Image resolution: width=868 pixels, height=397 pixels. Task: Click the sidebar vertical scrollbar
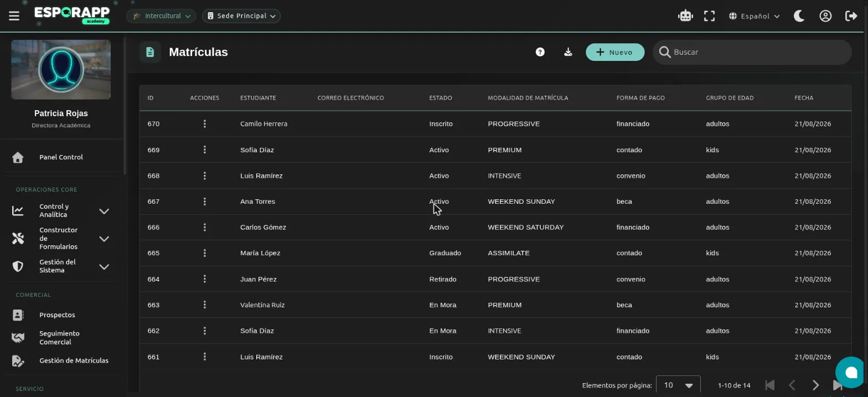125,105
